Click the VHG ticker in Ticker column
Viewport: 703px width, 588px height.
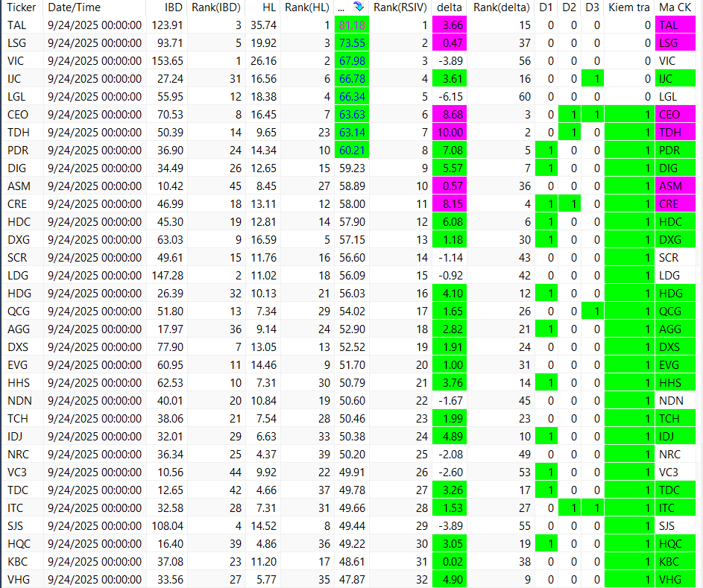click(19, 580)
